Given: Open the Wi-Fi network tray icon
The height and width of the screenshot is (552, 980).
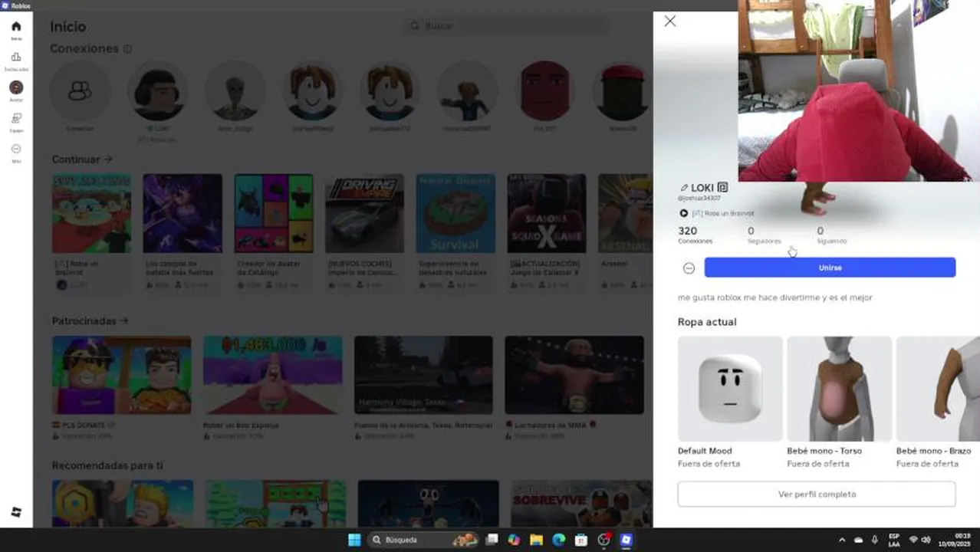Looking at the screenshot, I should coord(913,540).
